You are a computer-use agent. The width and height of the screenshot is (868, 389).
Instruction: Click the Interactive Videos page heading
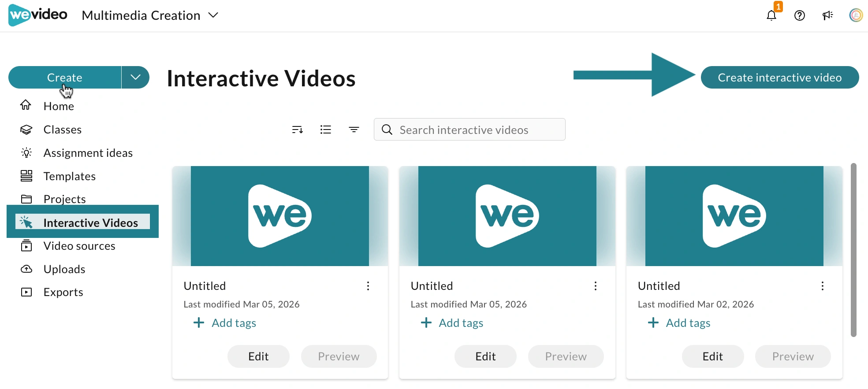[x=261, y=78]
